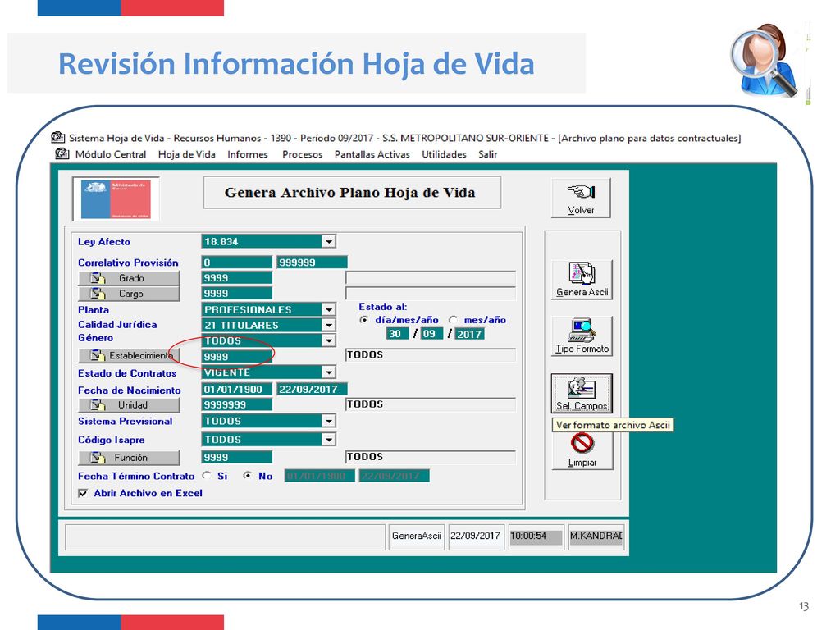Open the Módulo Central menu
Screen dimensions: 840x630
[x=111, y=154]
